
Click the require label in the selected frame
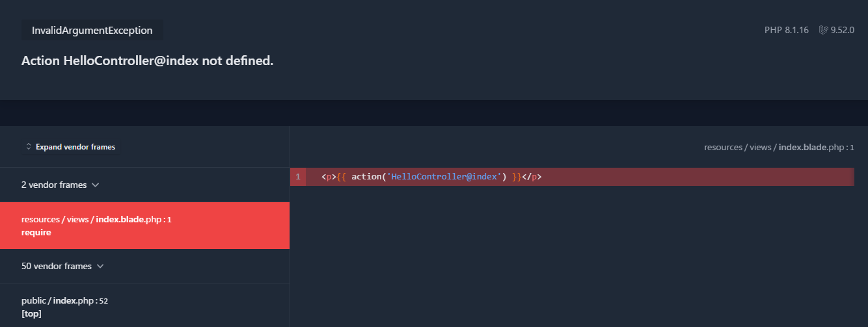[x=36, y=232]
